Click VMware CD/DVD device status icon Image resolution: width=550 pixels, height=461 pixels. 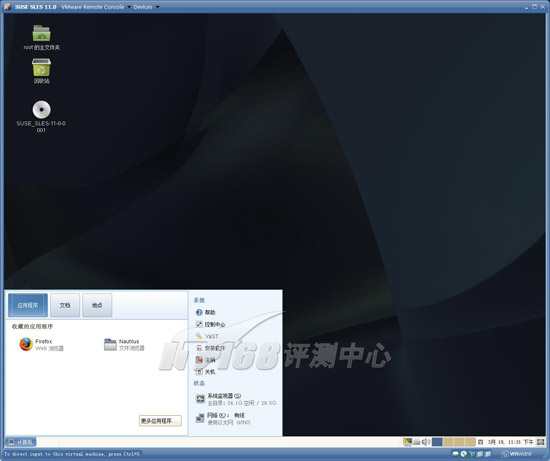point(464,454)
